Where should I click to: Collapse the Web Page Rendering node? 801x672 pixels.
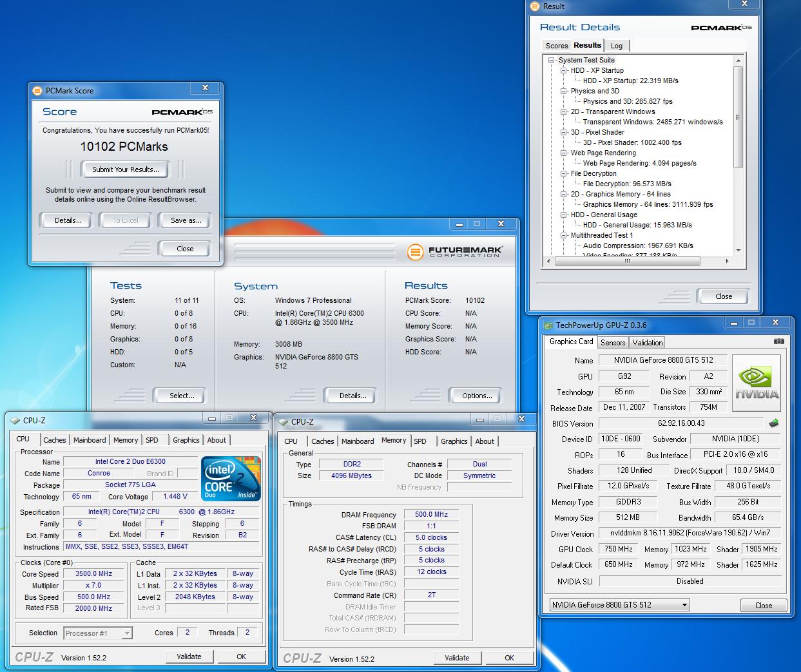click(563, 153)
